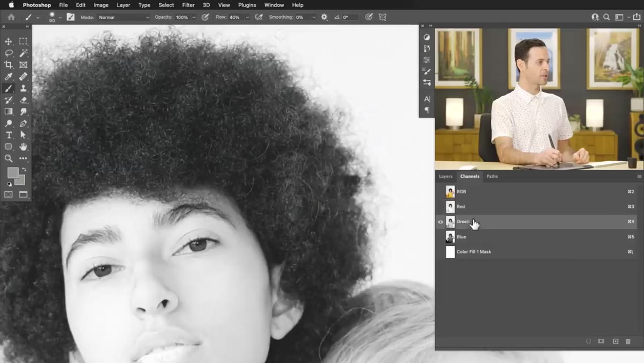Open Flow slider dropdown arrow
The width and height of the screenshot is (644, 363).
[247, 17]
